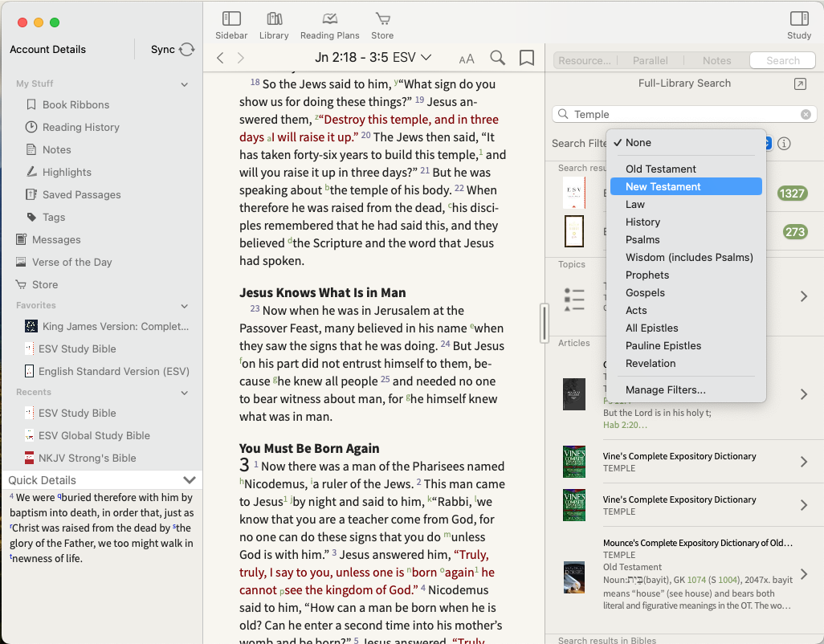Collapse the Quick Details panel
This screenshot has height=644, width=824.
[190, 480]
